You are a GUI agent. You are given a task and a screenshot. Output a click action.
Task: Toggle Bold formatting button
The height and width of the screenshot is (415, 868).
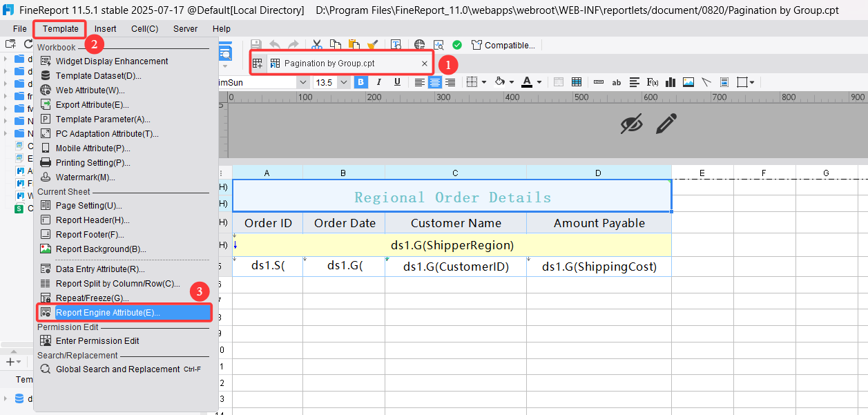coord(361,82)
